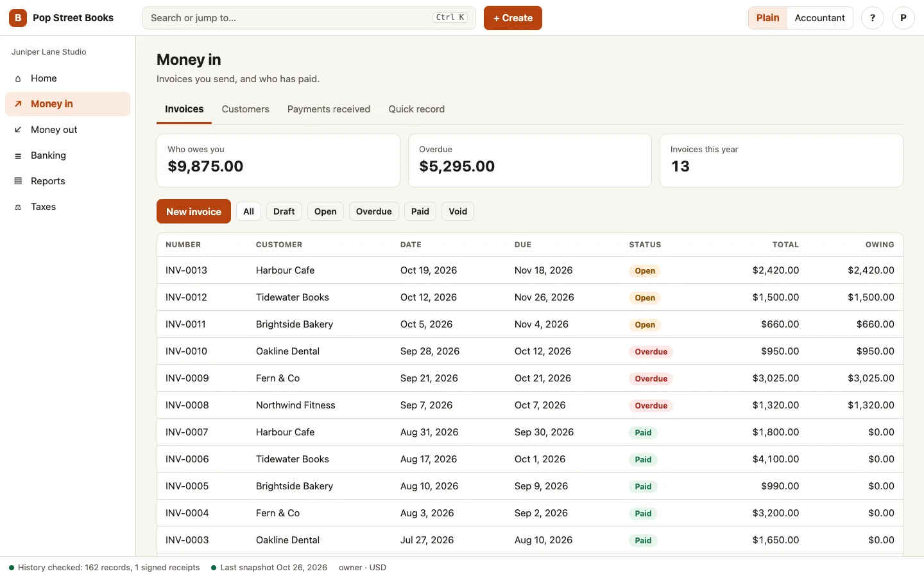Image resolution: width=924 pixels, height=578 pixels.
Task: Click the Overdue status badge for INV-0009
Action: [651, 379]
